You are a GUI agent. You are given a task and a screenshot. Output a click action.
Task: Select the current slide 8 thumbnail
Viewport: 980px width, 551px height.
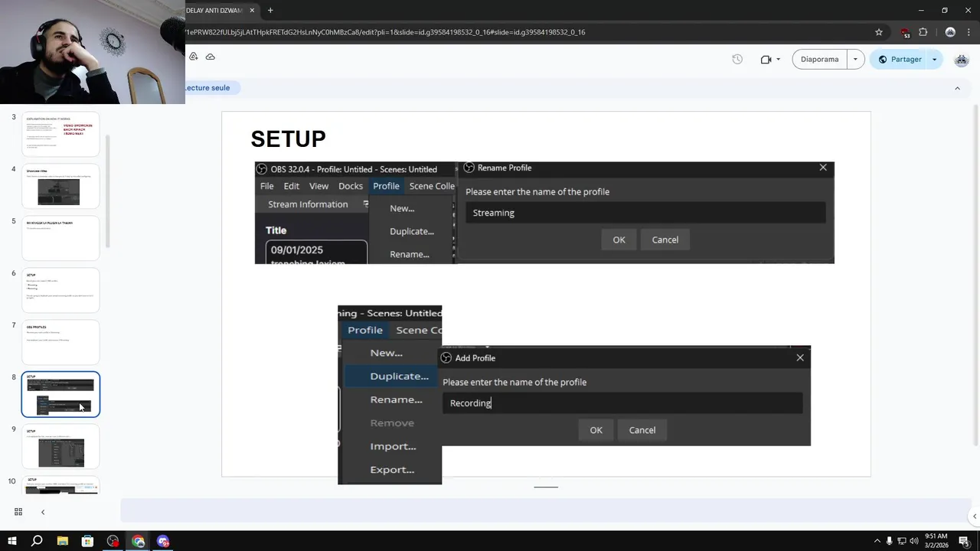point(60,394)
